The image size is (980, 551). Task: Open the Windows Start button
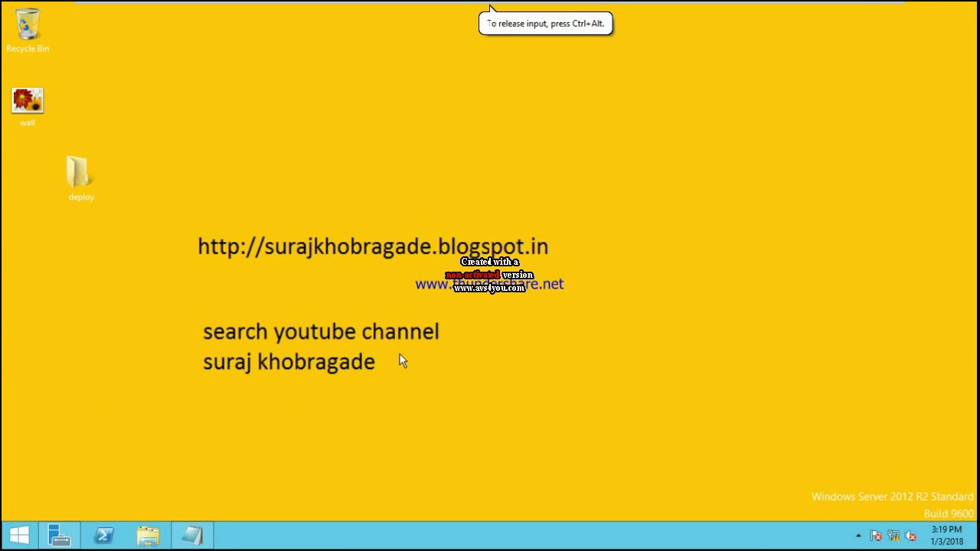(x=19, y=536)
